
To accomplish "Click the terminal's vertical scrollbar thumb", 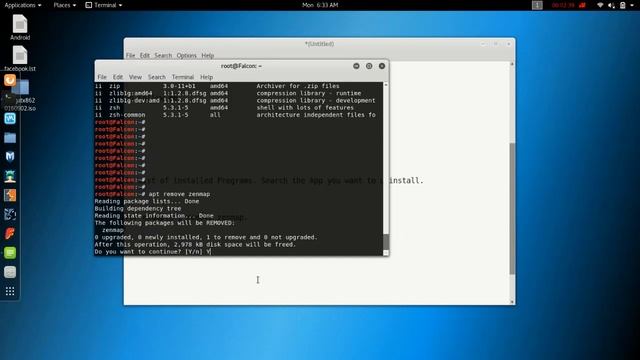I will pos(386,242).
